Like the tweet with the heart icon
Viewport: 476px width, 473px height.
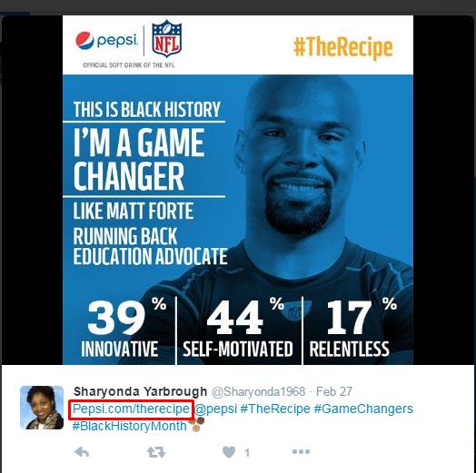click(x=229, y=452)
